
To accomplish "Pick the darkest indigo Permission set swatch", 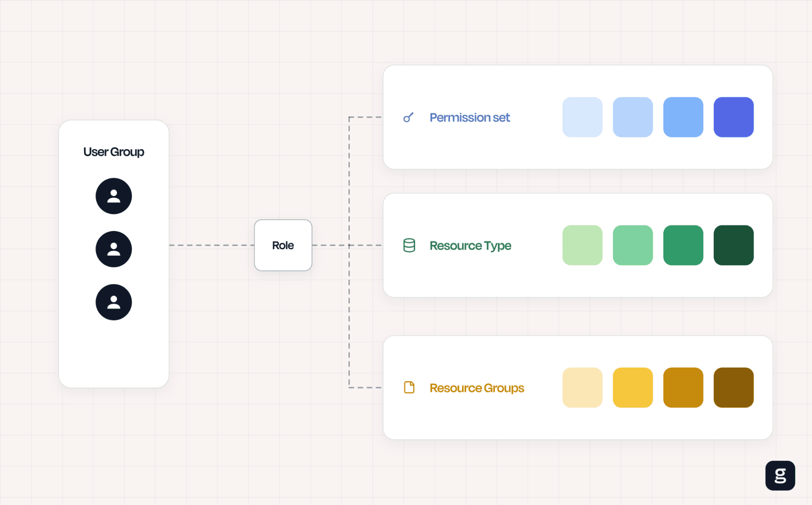I will [734, 117].
